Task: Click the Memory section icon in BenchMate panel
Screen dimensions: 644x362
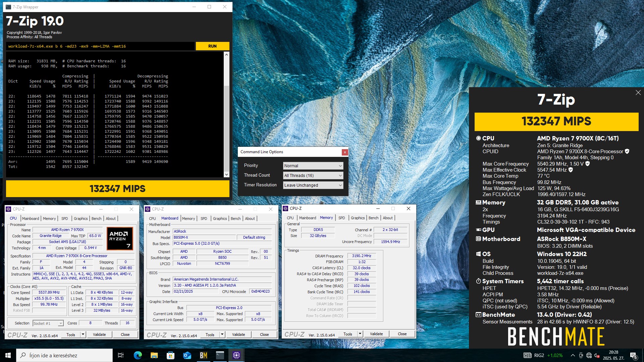Action: pos(478,202)
